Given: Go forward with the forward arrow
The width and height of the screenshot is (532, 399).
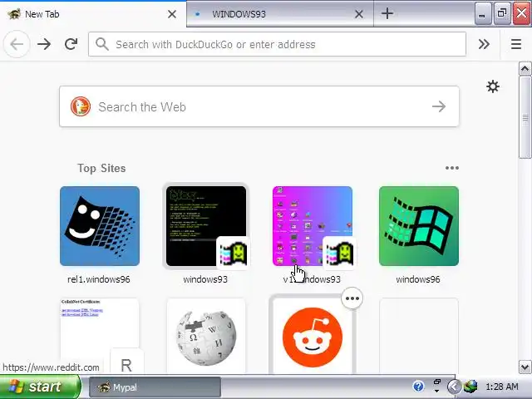Looking at the screenshot, I should (44, 44).
